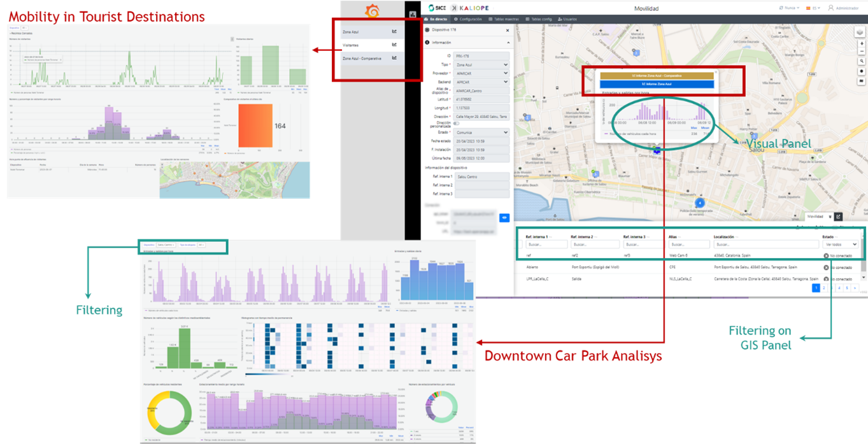Go to page 2 of the table
The width and height of the screenshot is (868, 444).
pos(824,289)
